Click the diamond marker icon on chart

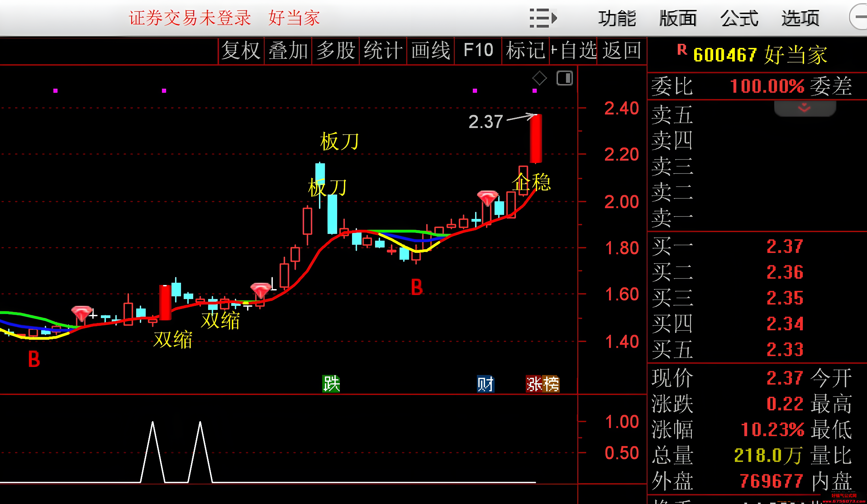[539, 78]
